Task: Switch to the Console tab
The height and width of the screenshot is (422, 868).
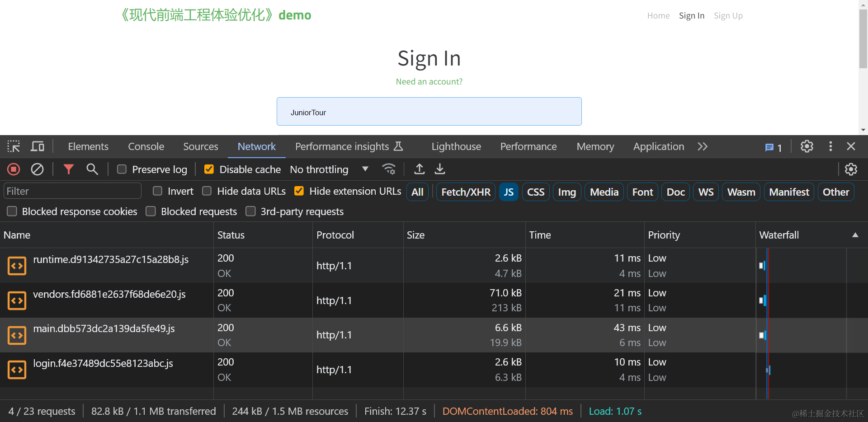Action: click(x=146, y=146)
